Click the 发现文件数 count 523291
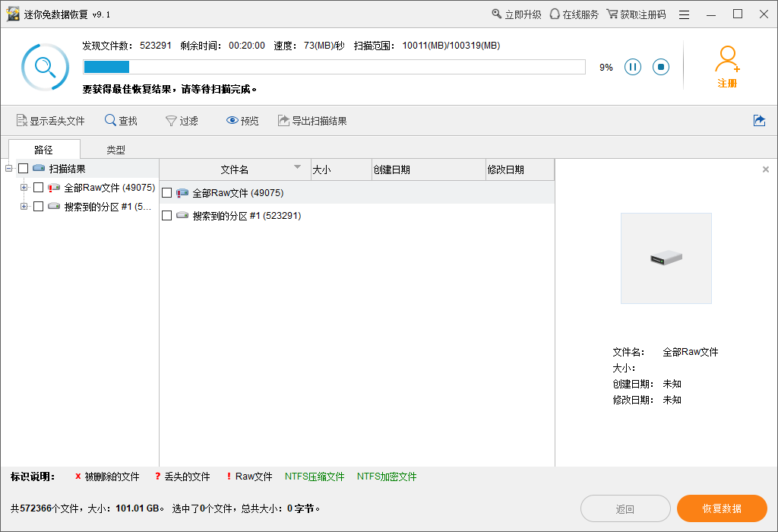The image size is (778, 532). click(155, 46)
